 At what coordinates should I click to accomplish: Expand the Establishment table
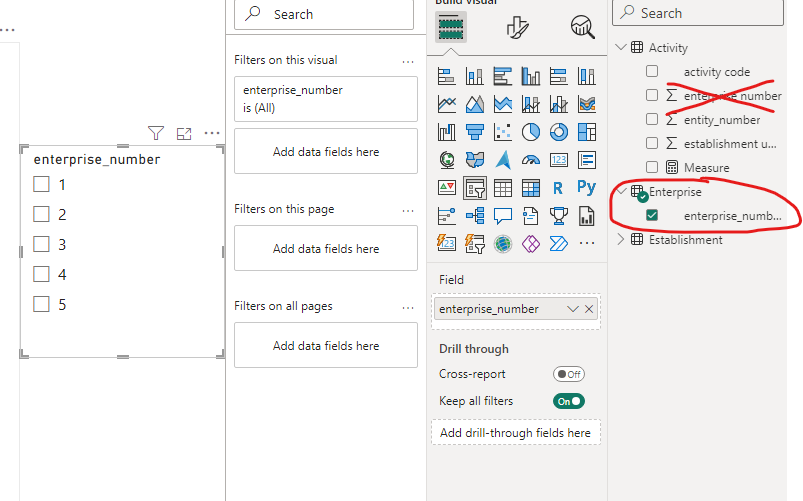pos(621,239)
